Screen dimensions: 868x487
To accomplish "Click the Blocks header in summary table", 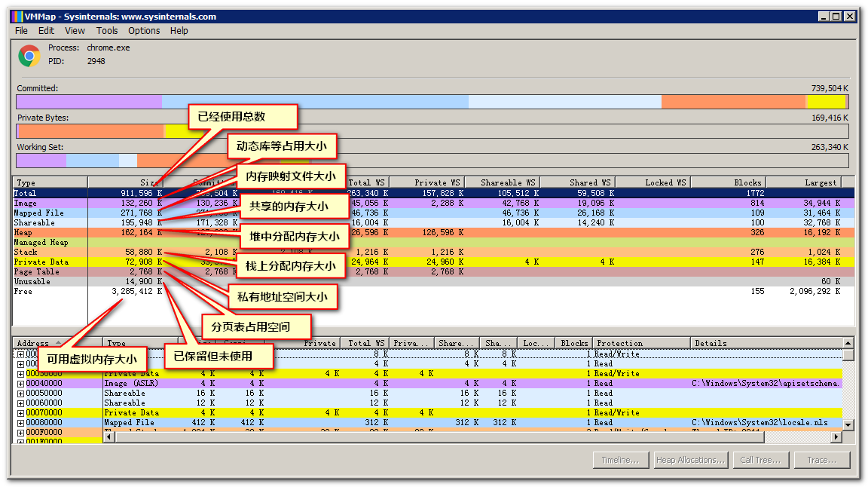I will pyautogui.click(x=728, y=182).
